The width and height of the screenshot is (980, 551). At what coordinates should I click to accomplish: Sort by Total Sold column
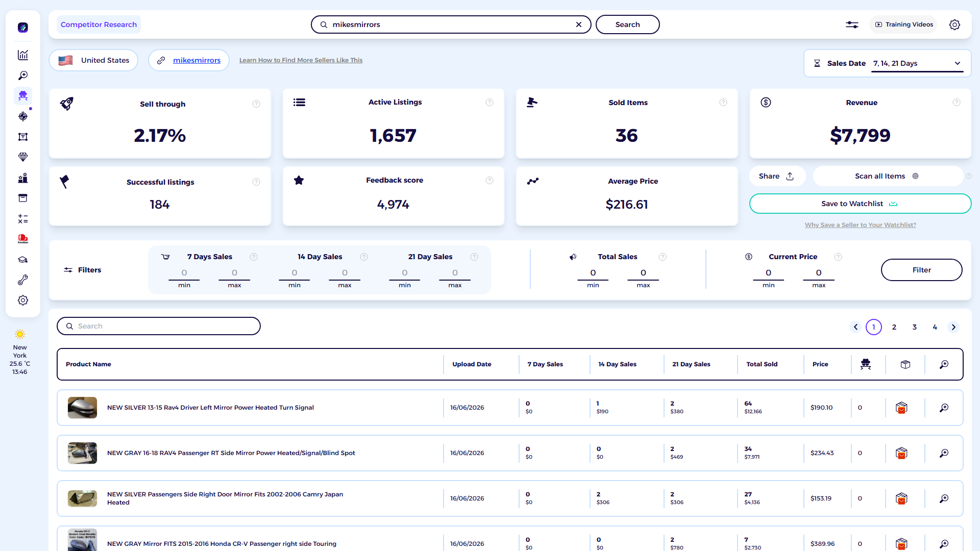pos(762,364)
